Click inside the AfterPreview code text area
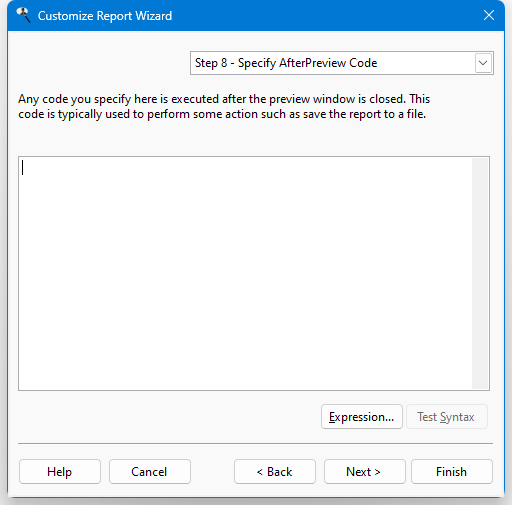This screenshot has height=505, width=512. (245, 273)
